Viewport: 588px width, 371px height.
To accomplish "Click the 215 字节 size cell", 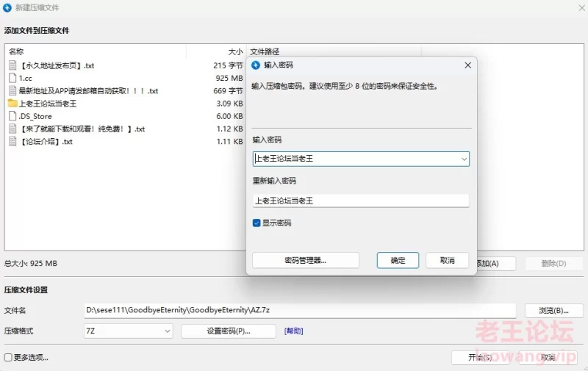I will click(x=228, y=65).
